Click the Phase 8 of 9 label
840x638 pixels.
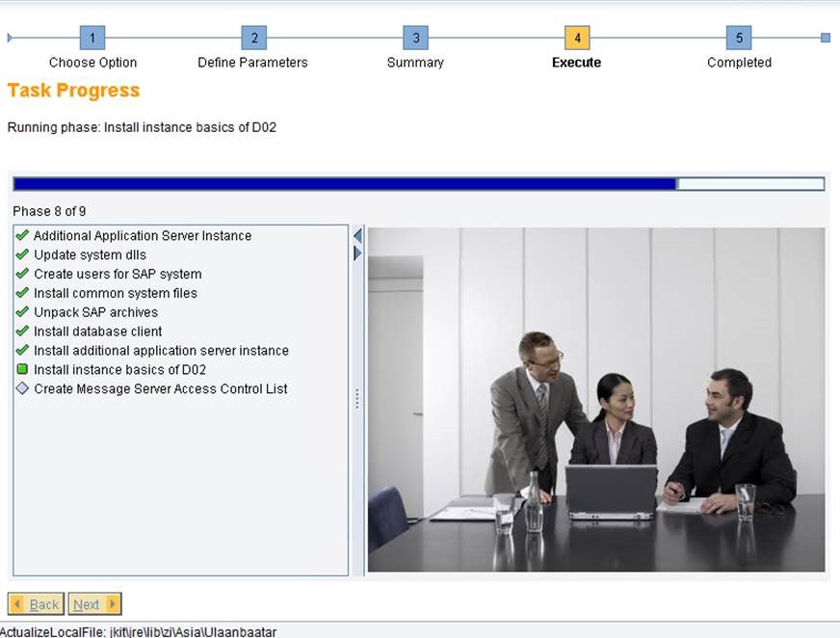click(49, 211)
